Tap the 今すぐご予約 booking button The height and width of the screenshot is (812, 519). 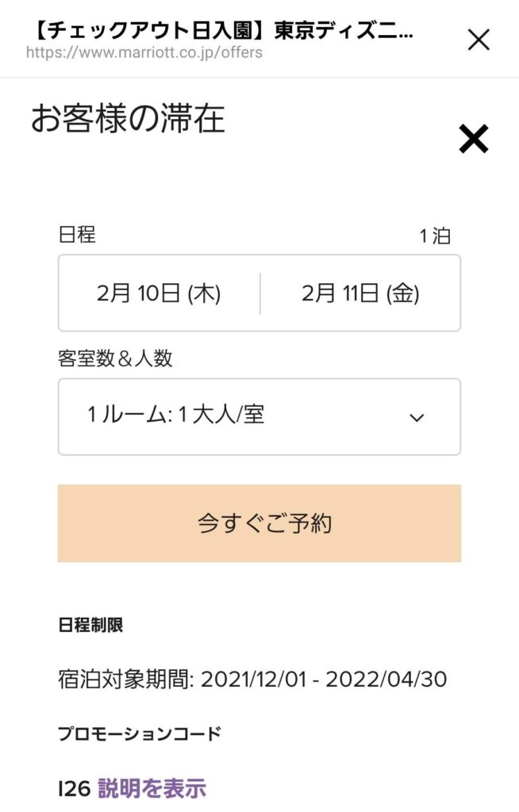[259, 523]
